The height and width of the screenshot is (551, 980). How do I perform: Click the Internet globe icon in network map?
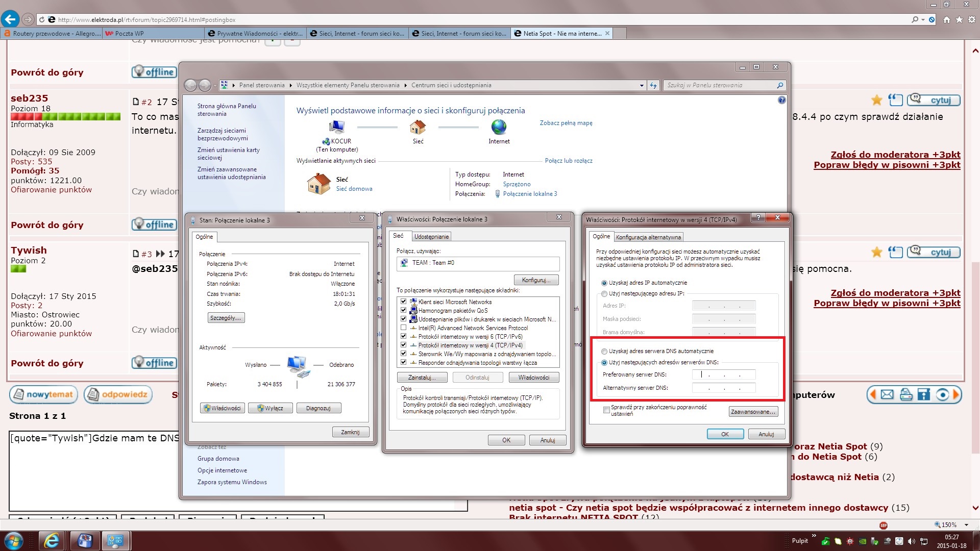tap(499, 127)
